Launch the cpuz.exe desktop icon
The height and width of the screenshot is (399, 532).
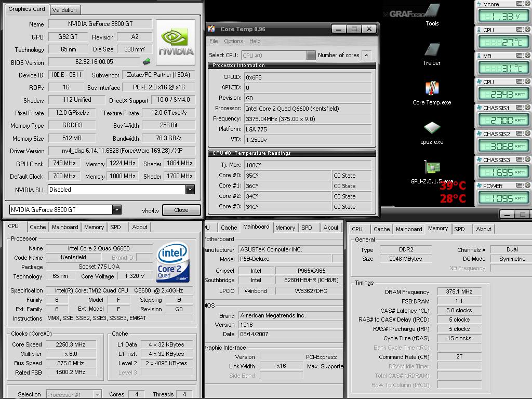[x=432, y=128]
